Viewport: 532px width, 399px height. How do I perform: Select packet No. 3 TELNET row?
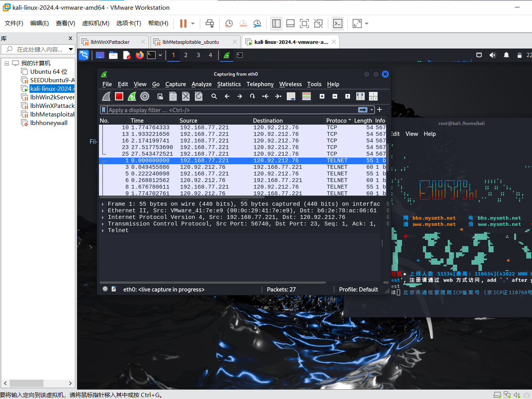243,167
